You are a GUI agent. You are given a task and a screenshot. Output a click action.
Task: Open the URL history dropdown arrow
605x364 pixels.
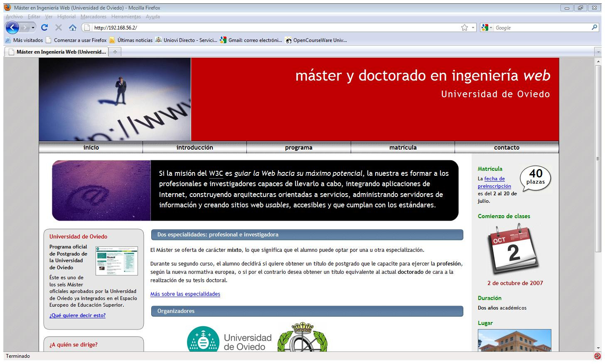pos(473,28)
